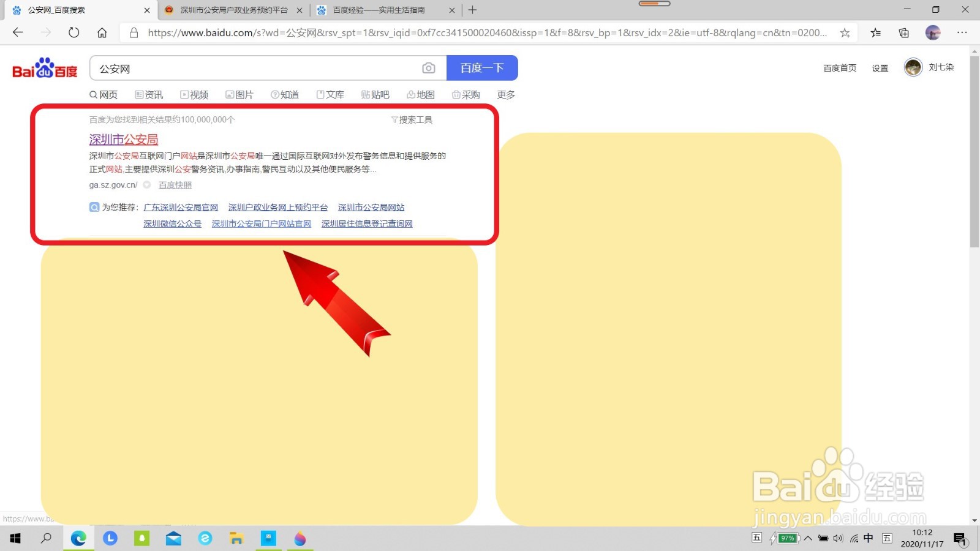980x551 pixels.
Task: Open Windows search from the taskbar
Action: click(46, 538)
